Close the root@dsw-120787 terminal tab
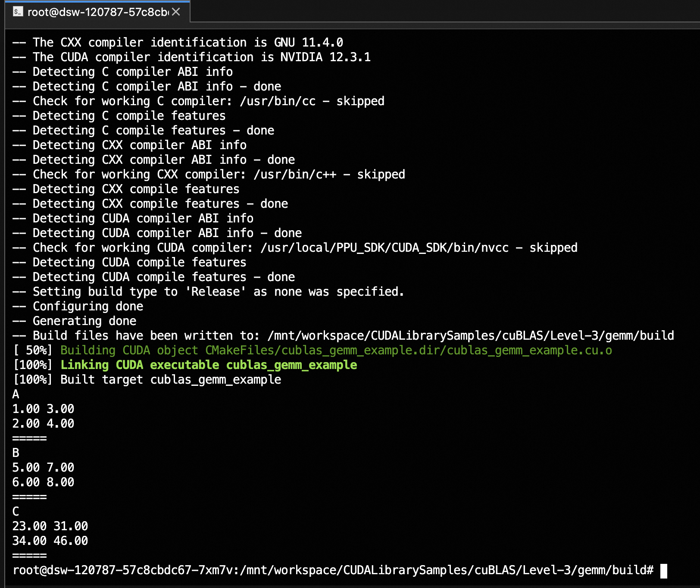This screenshot has height=588, width=700. tap(176, 12)
